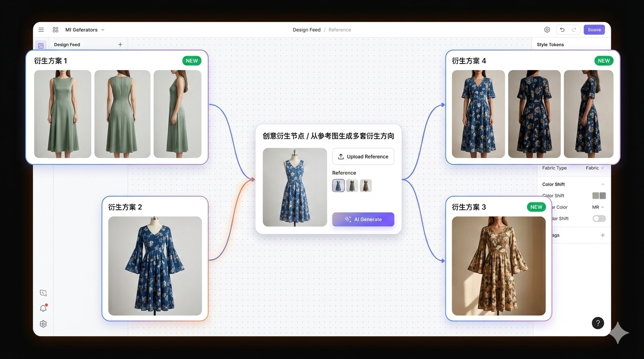Open the Fabric Type dropdown
This screenshot has height=359, width=644.
pos(595,168)
